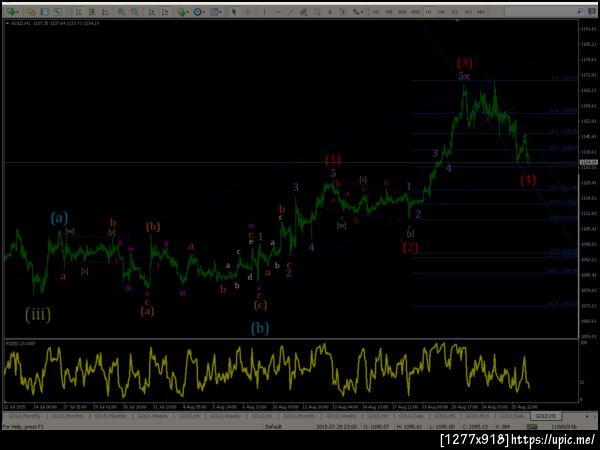The image size is (600, 450).
Task: Toggle chart shift from right edge
Action: coord(165,12)
